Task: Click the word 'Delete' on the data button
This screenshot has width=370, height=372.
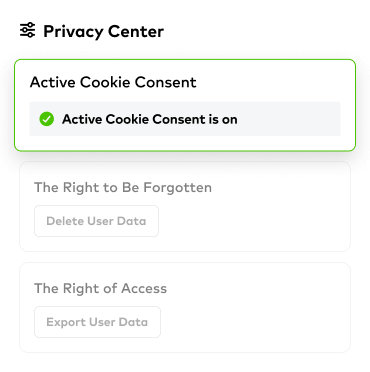Action: [65, 221]
